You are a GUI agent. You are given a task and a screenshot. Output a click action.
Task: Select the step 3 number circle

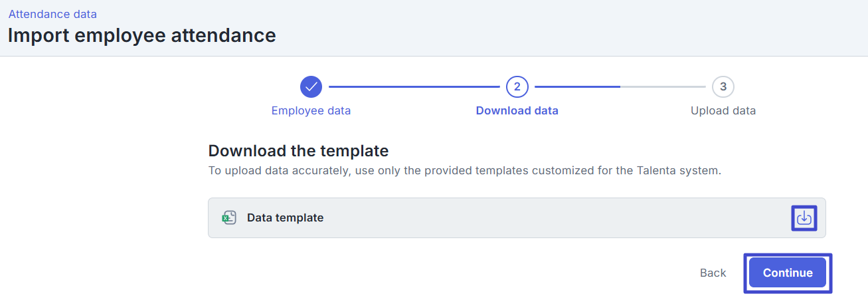click(723, 86)
